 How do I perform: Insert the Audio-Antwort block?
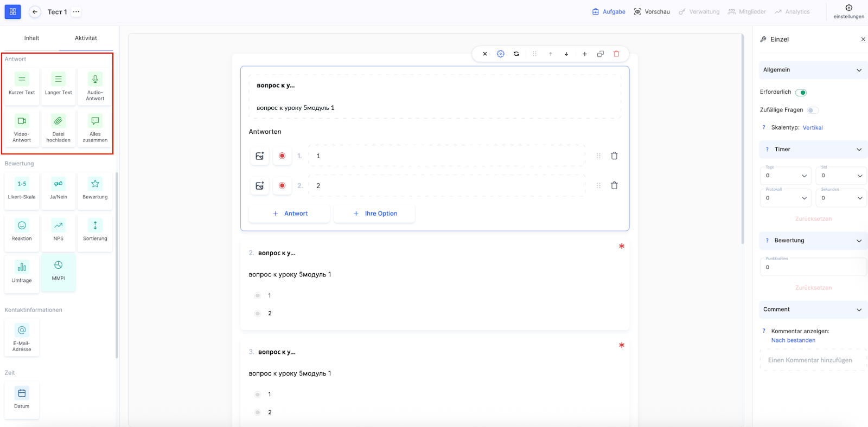[95, 85]
